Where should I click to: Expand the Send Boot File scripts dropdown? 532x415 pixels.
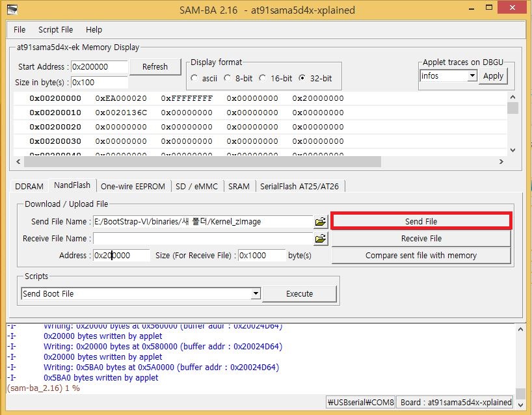tap(256, 294)
